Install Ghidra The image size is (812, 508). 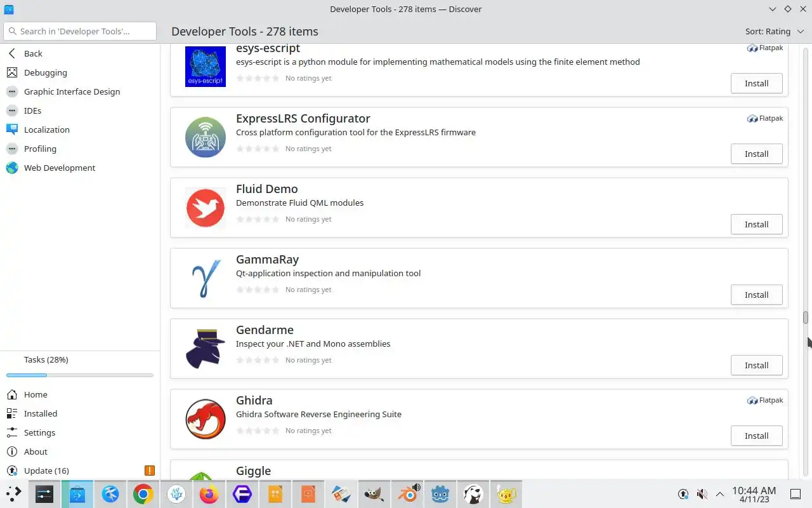756,436
